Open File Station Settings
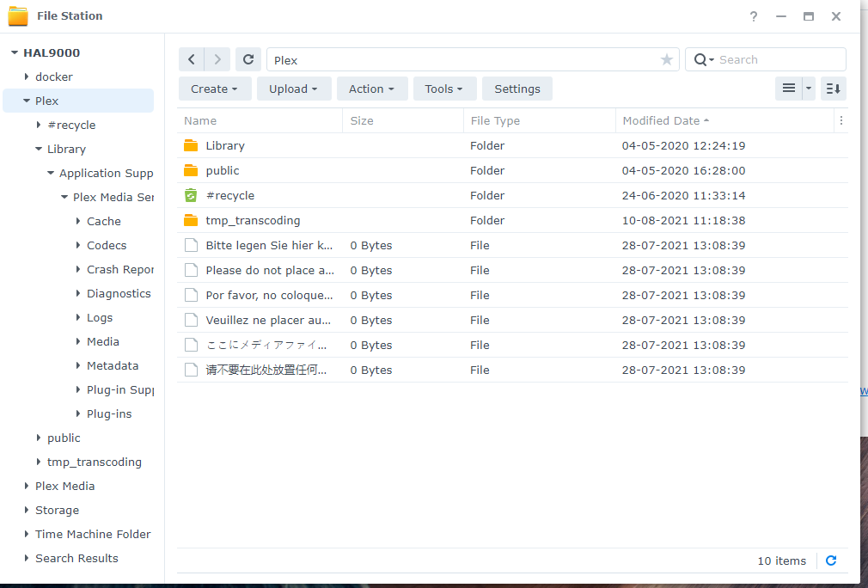 517,89
